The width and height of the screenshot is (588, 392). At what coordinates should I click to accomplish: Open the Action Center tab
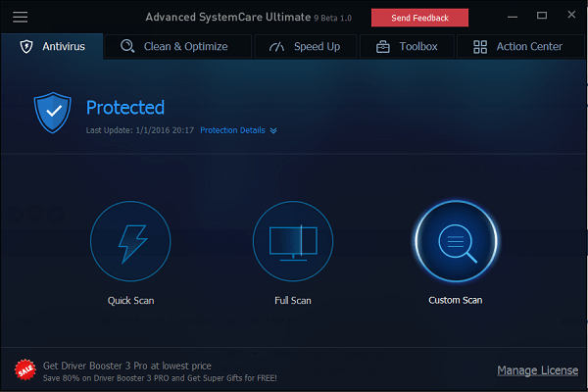click(x=520, y=46)
